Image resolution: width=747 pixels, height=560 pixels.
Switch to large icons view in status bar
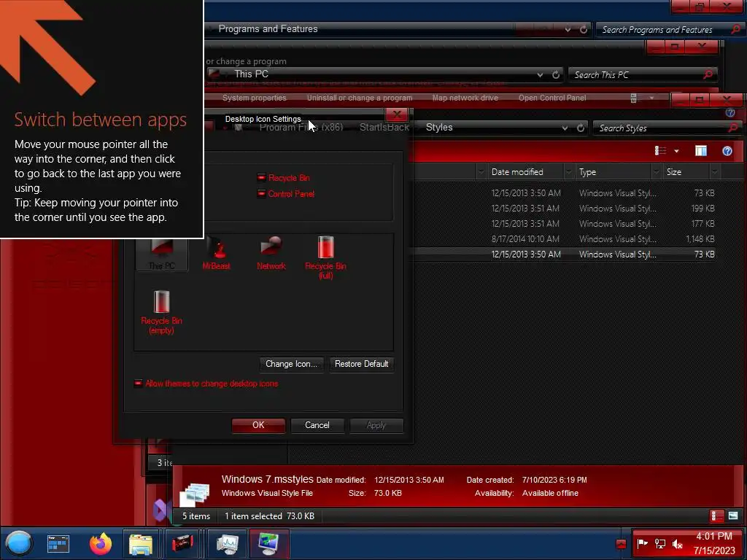pyautogui.click(x=733, y=516)
